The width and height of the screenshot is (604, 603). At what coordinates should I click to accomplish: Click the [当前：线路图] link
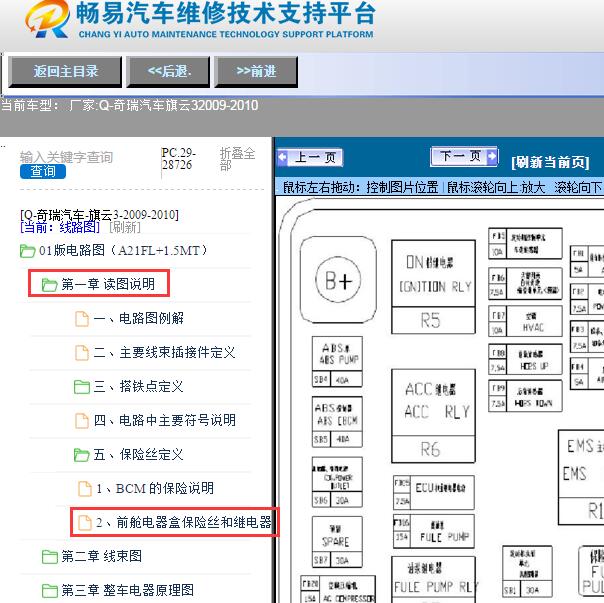(x=60, y=227)
